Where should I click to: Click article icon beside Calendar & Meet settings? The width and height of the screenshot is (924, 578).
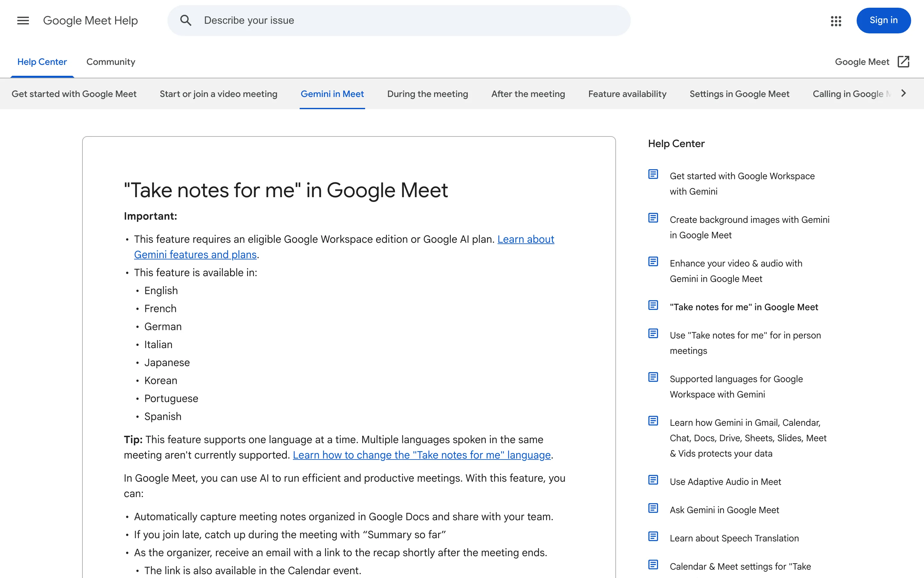(x=653, y=565)
